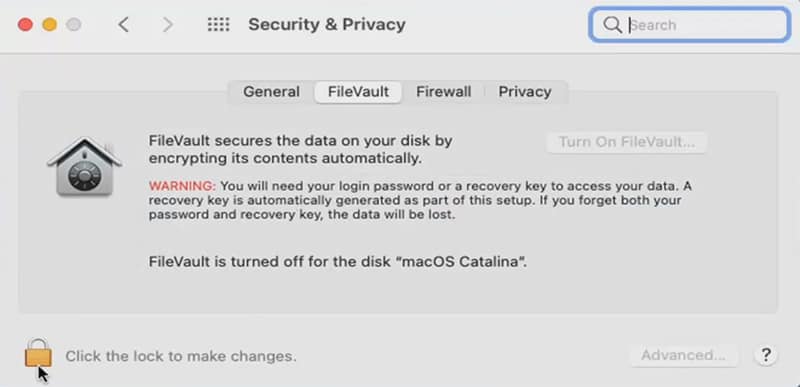The width and height of the screenshot is (800, 387).
Task: Minimize the window with the yellow button
Action: (49, 24)
